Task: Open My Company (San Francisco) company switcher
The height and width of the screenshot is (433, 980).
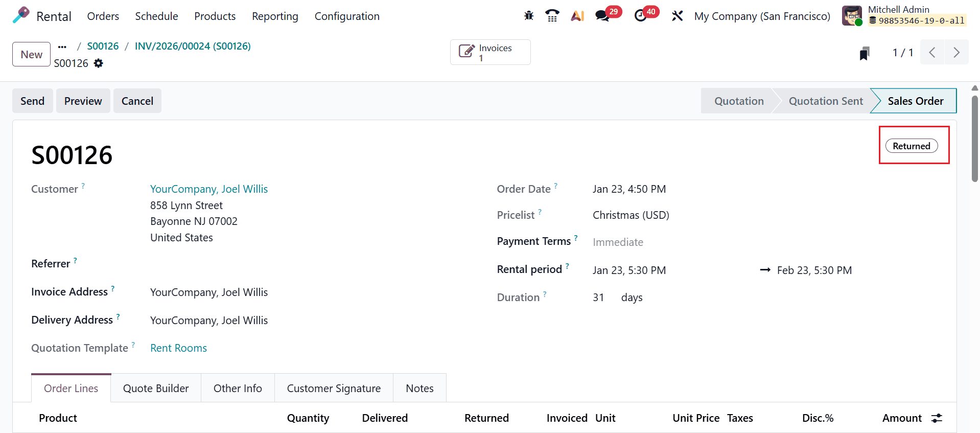Action: 762,16
